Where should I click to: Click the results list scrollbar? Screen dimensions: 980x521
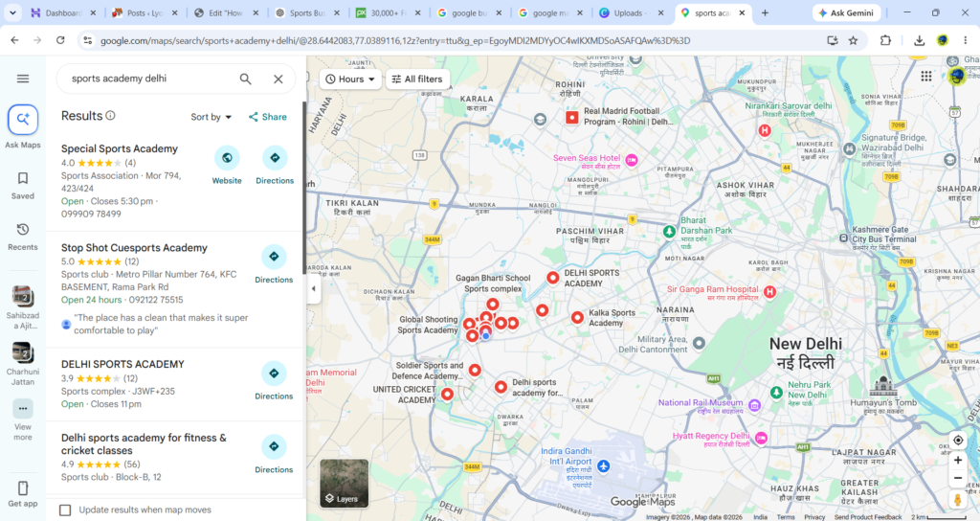coord(304,188)
